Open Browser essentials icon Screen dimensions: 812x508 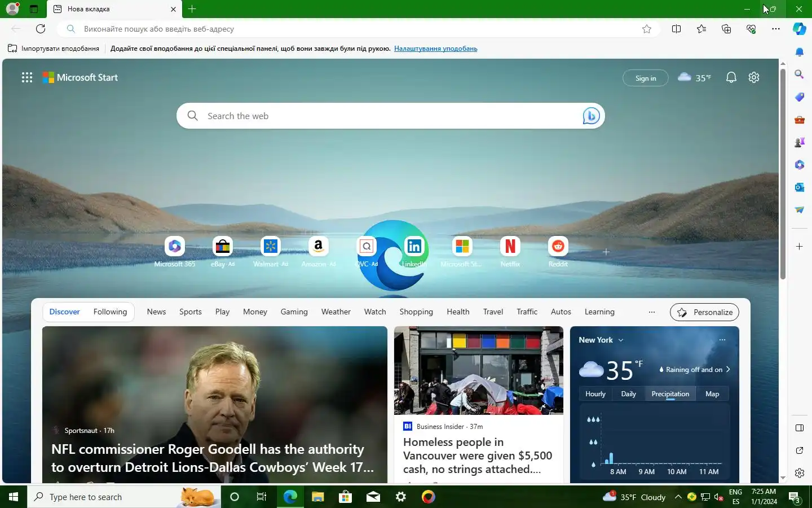[x=751, y=29]
